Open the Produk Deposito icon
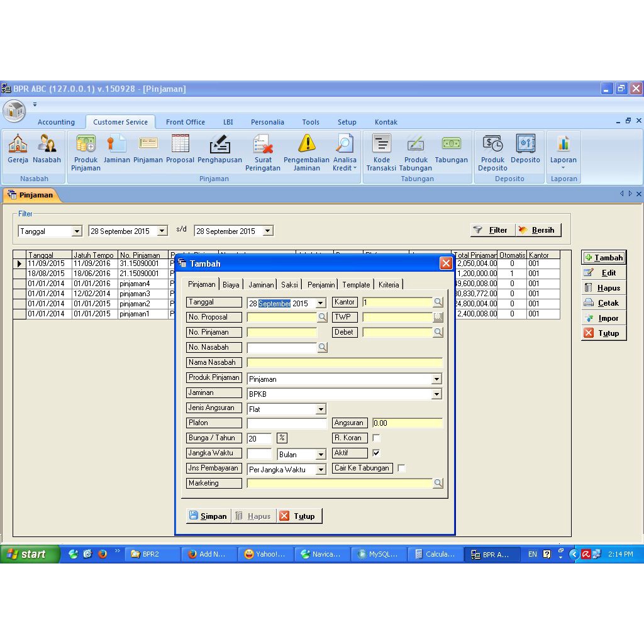Screen dimensions: 644x644 coord(492,152)
